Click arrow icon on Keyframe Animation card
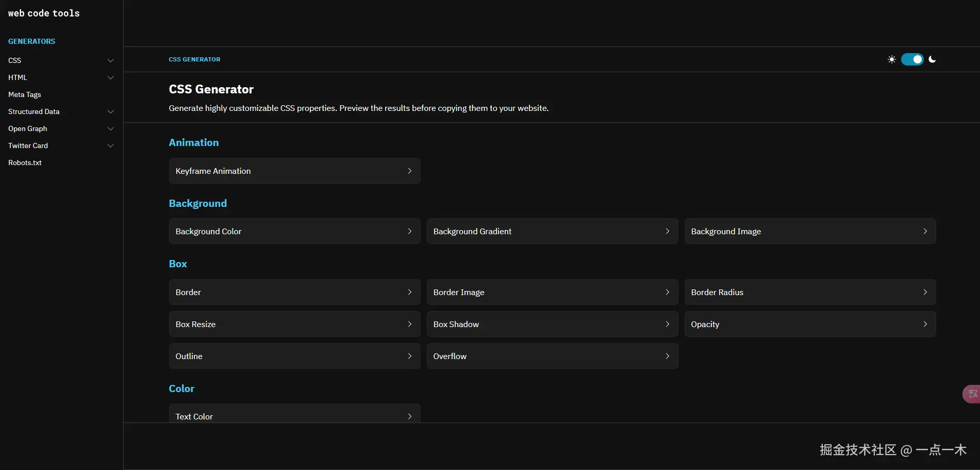Viewport: 980px width, 470px height. click(410, 171)
